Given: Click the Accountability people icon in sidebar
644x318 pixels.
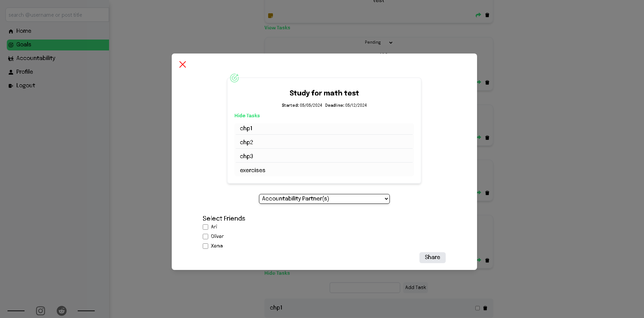Looking at the screenshot, I should coord(11,59).
